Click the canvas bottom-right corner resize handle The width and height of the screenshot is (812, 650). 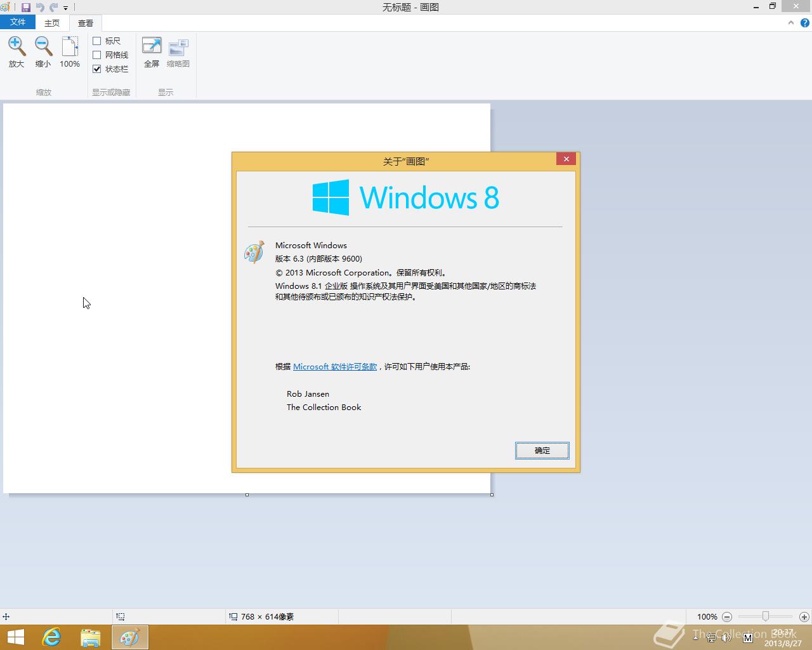(492, 494)
